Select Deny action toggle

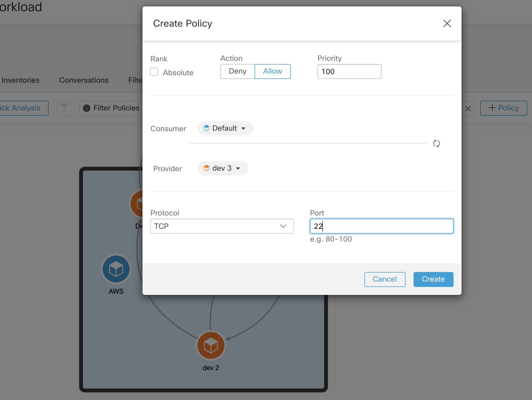(237, 71)
